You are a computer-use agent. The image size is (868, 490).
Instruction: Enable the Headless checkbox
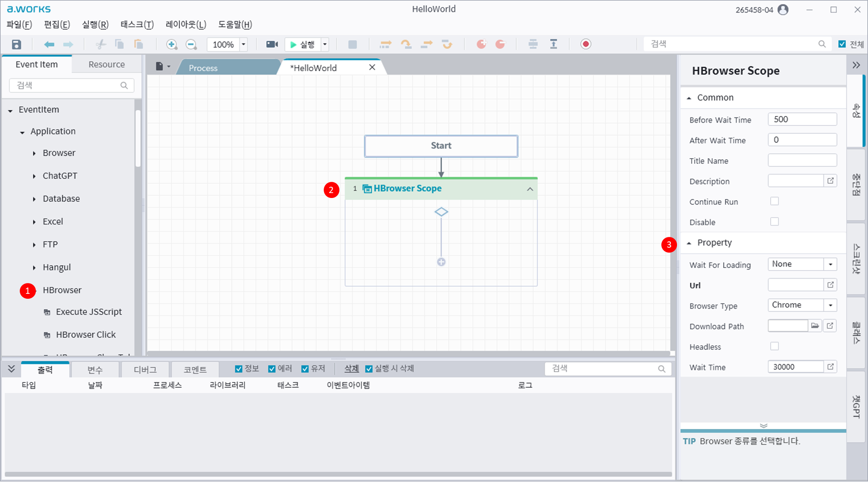click(774, 346)
